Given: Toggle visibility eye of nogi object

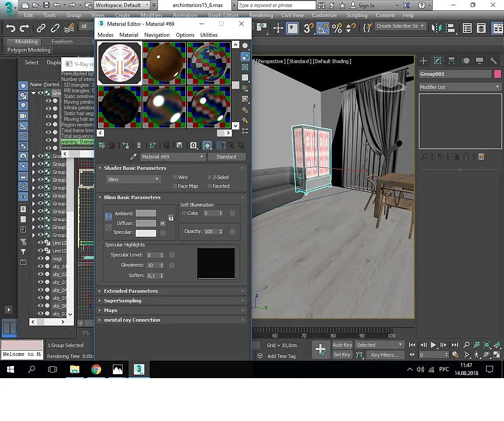Looking at the screenshot, I should coord(41,258).
